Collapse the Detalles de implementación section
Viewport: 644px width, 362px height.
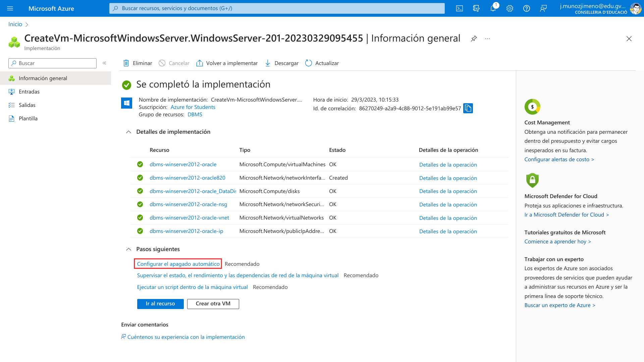click(x=128, y=132)
